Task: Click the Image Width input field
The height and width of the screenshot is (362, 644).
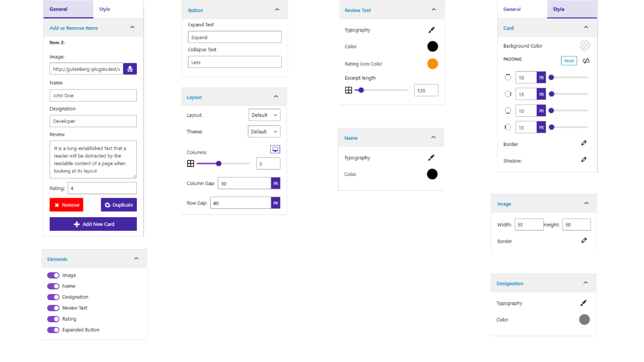Action: (529, 225)
